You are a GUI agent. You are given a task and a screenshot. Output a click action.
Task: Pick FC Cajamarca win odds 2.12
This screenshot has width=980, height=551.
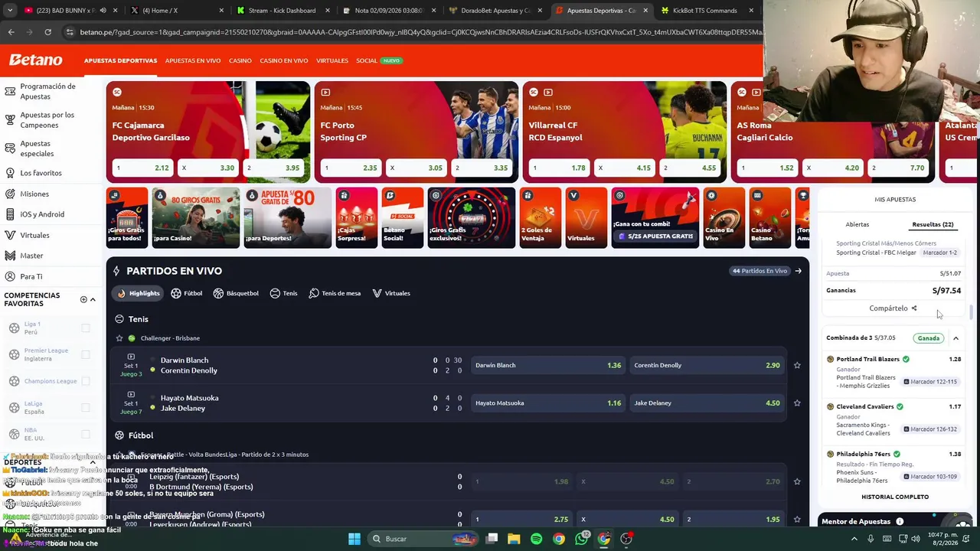click(143, 168)
